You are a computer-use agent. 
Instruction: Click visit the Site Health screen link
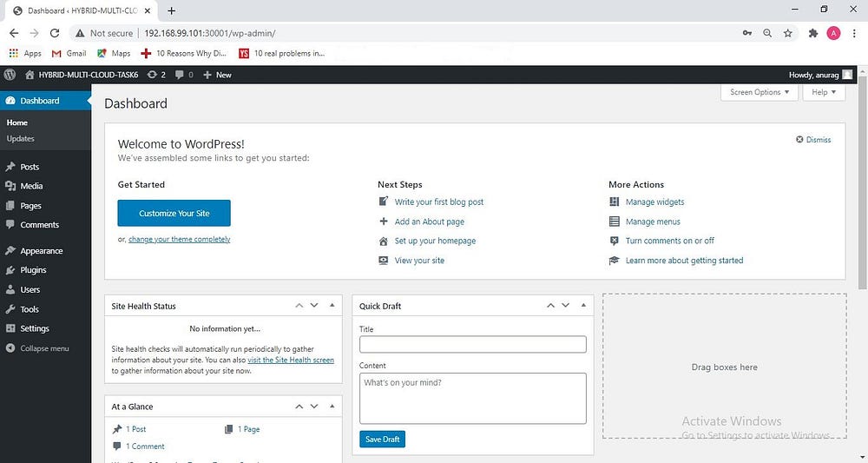[291, 360]
